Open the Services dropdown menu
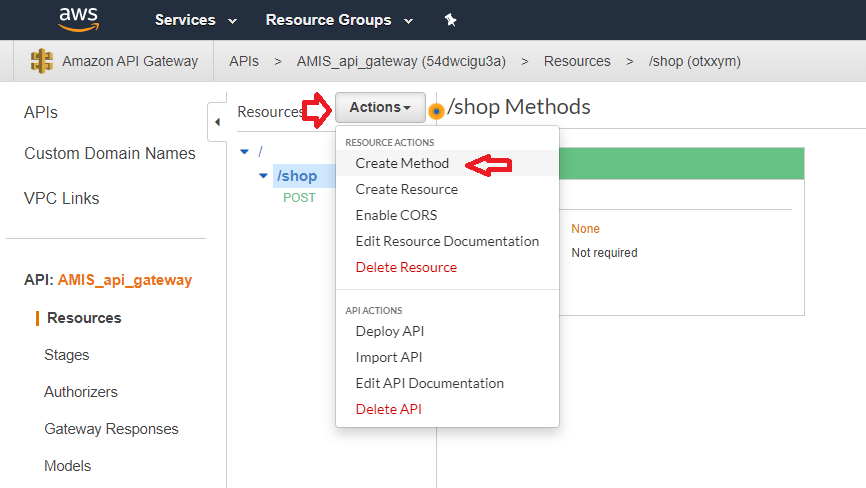 (x=196, y=20)
